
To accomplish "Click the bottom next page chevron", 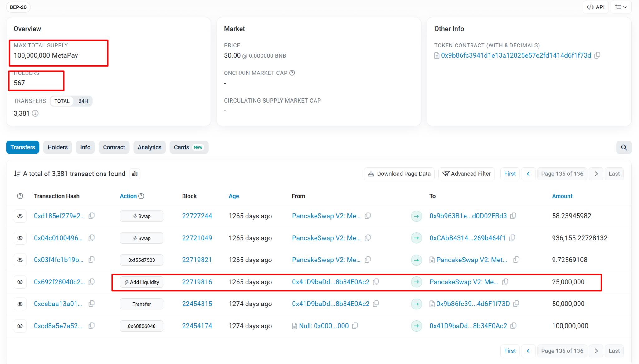I will [x=596, y=351].
